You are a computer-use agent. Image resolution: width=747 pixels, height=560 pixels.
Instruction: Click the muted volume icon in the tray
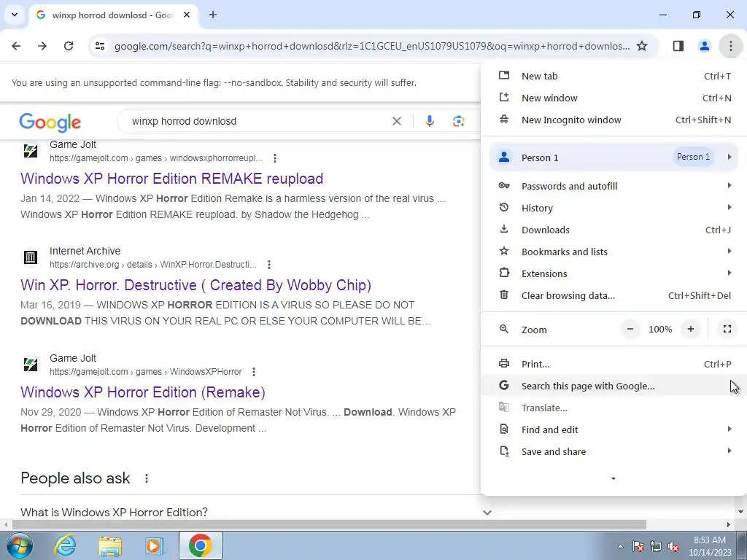[673, 547]
